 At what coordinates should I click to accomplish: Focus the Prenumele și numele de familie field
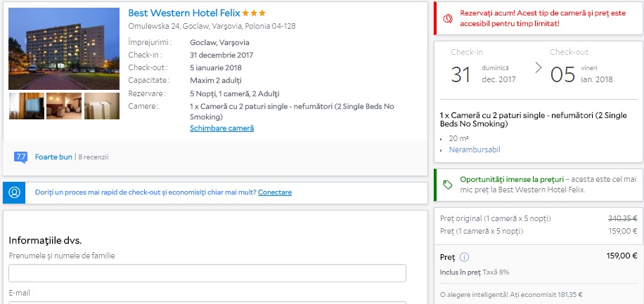207,273
